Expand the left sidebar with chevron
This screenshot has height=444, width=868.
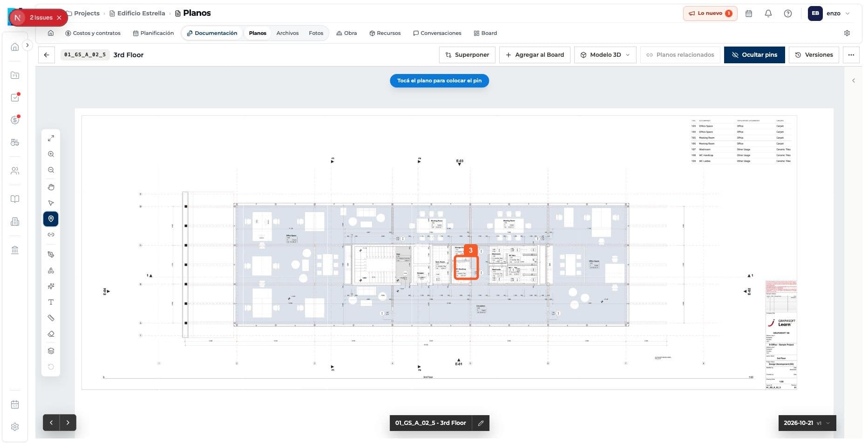[27, 45]
